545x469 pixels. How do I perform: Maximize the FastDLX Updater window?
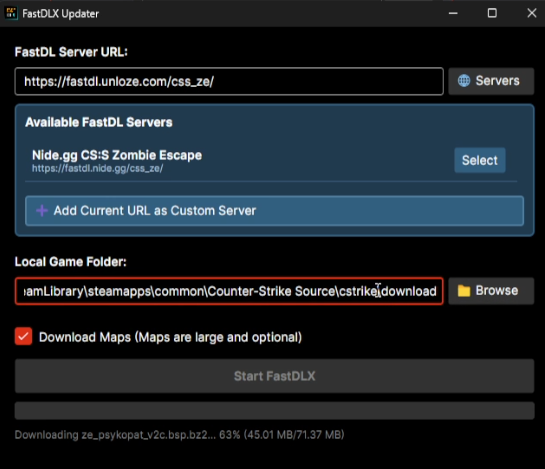tap(492, 14)
